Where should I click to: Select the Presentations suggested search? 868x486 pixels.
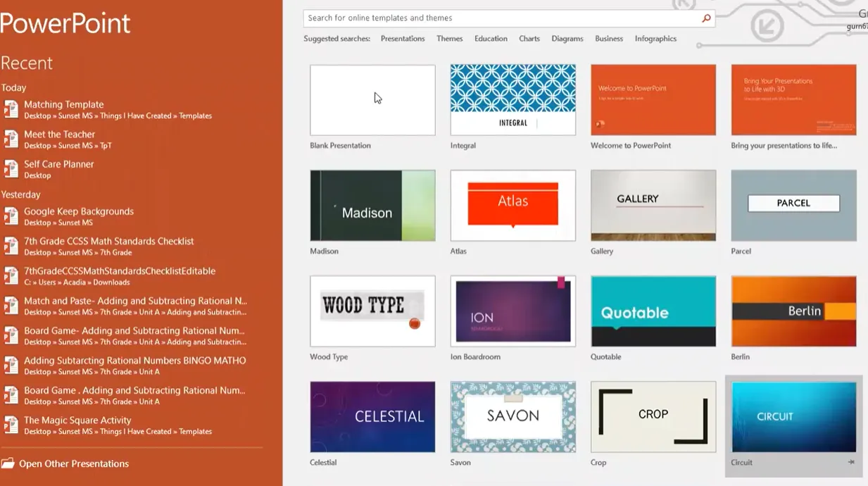coord(403,39)
